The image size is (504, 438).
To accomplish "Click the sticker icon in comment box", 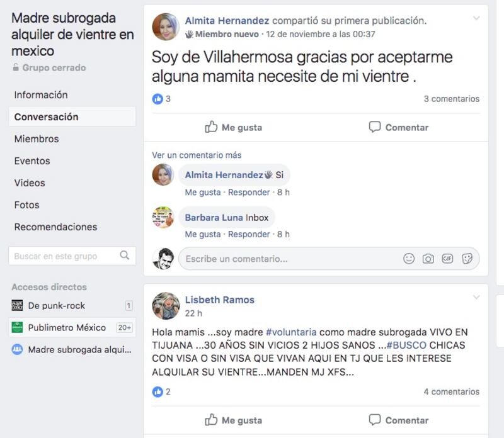I will pyautogui.click(x=467, y=259).
